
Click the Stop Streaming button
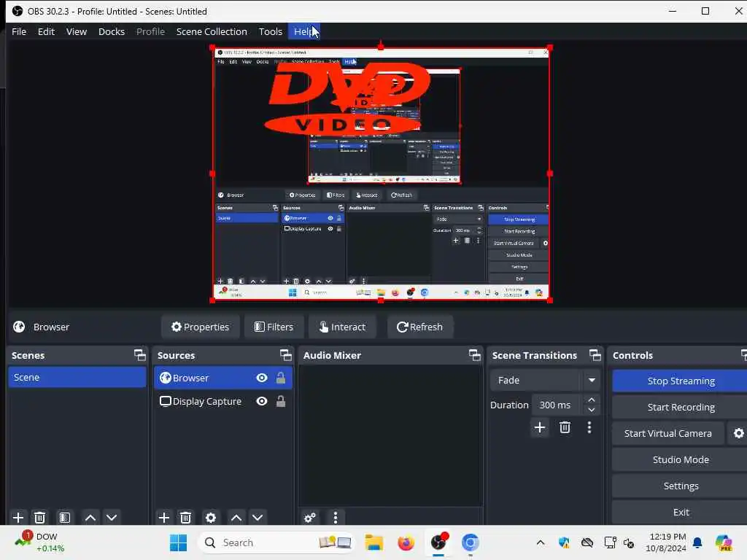pos(681,381)
